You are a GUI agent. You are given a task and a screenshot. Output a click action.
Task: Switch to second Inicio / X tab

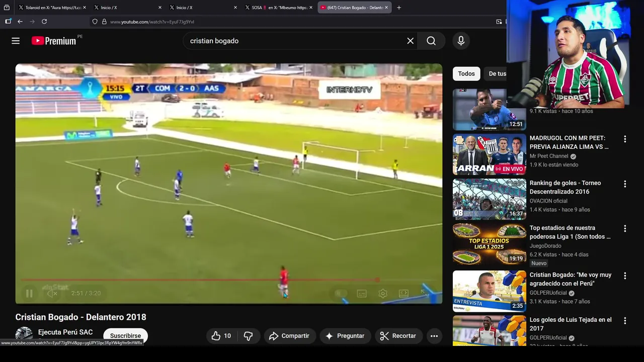(203, 8)
